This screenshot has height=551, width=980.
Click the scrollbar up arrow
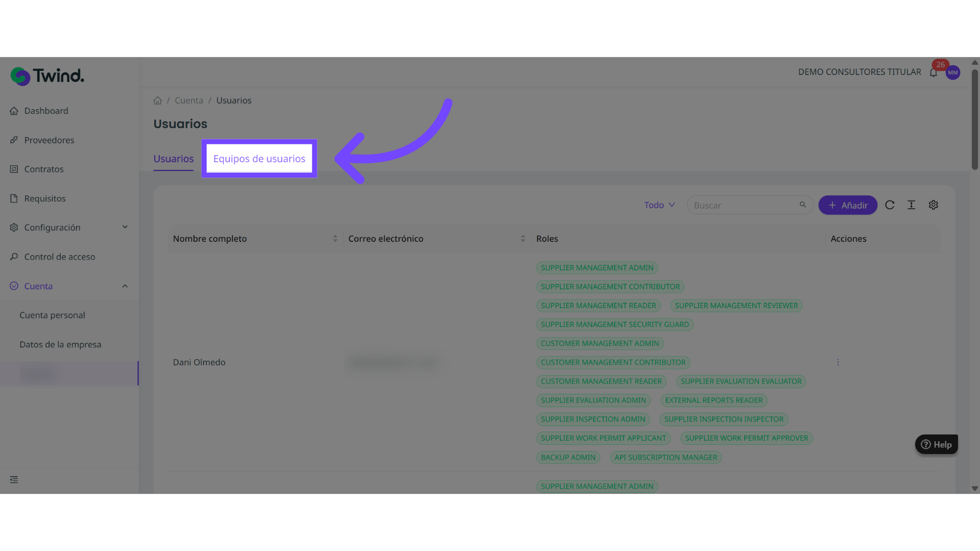click(x=975, y=62)
